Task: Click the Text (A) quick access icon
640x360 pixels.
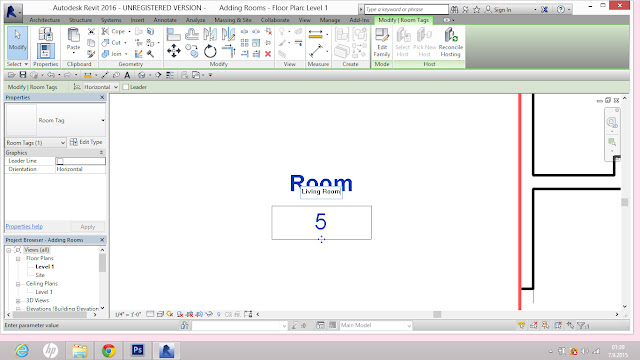Action: pyautogui.click(x=127, y=75)
